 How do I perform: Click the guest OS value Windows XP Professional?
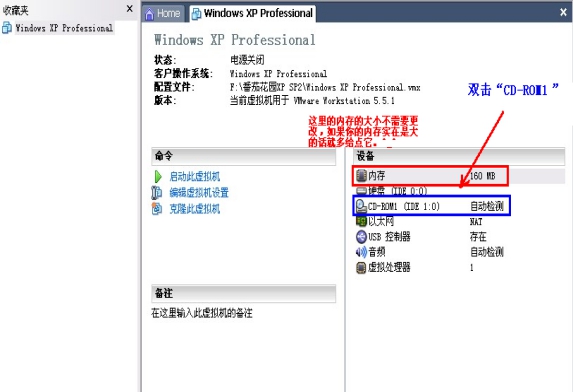pyautogui.click(x=278, y=74)
